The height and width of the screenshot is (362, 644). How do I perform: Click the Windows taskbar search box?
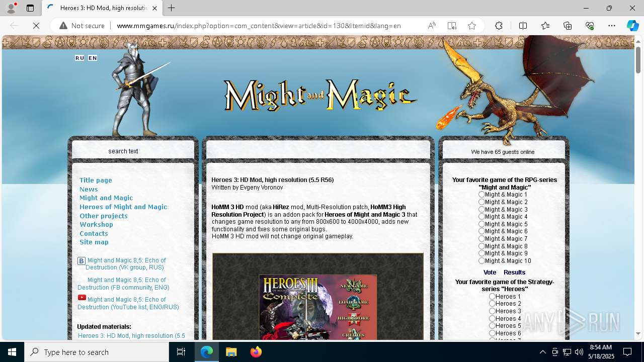pos(97,352)
